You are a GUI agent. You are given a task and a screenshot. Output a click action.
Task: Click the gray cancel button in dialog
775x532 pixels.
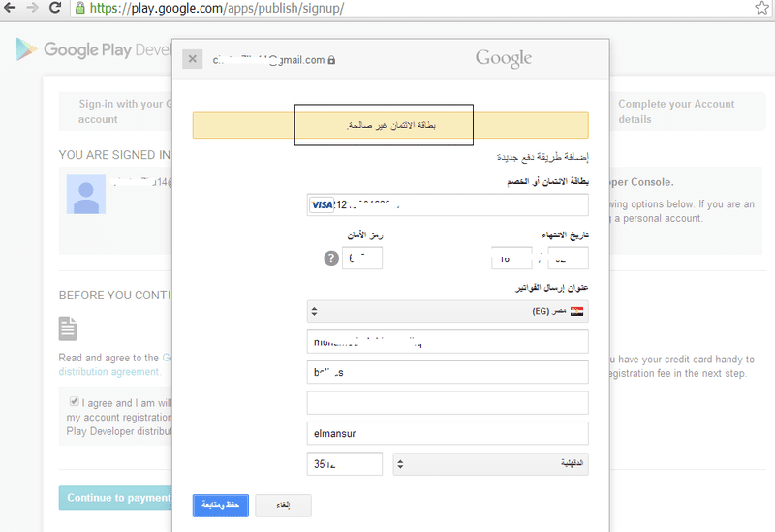[283, 505]
